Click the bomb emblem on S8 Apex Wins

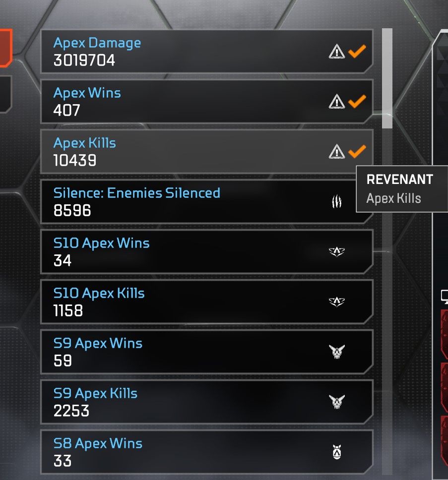point(336,452)
